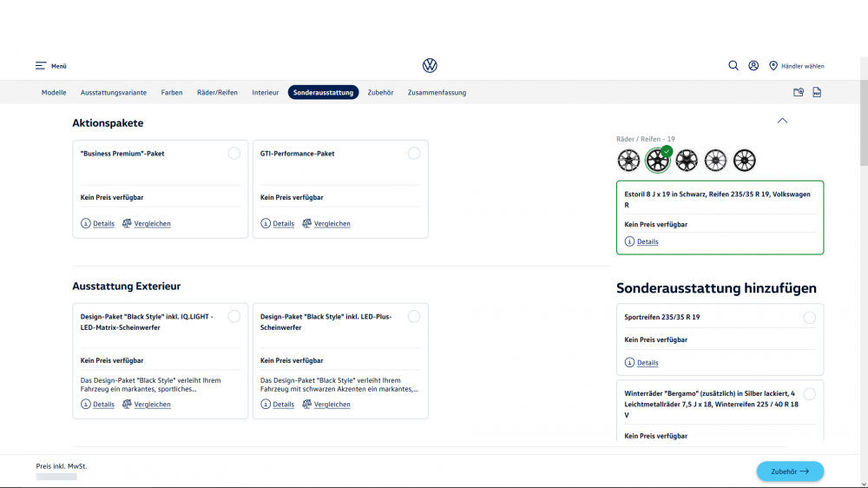Viewport: 868px width, 488px height.
Task: Open Details link for IQ.LIGHT Black Style package
Action: pyautogui.click(x=103, y=405)
